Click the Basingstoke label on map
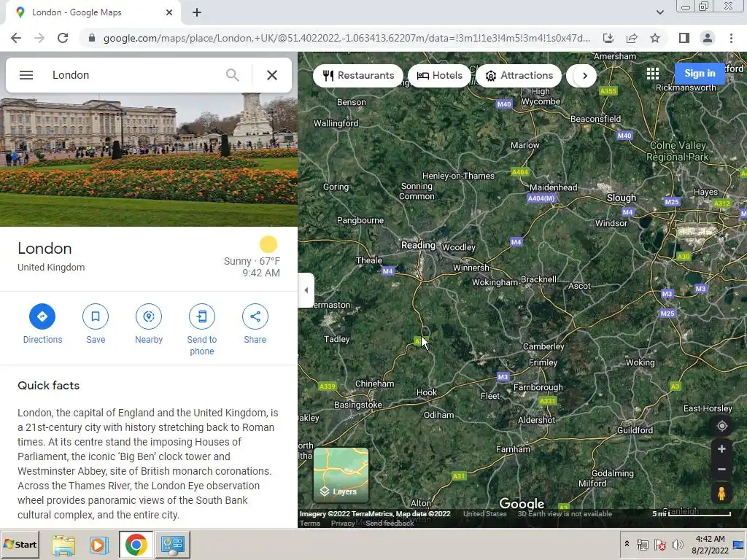 click(357, 405)
